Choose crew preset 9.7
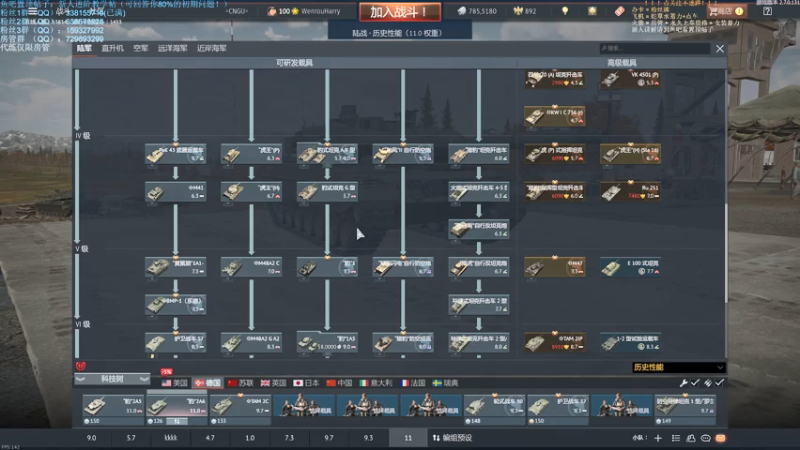This screenshot has width=800, height=450. (329, 438)
